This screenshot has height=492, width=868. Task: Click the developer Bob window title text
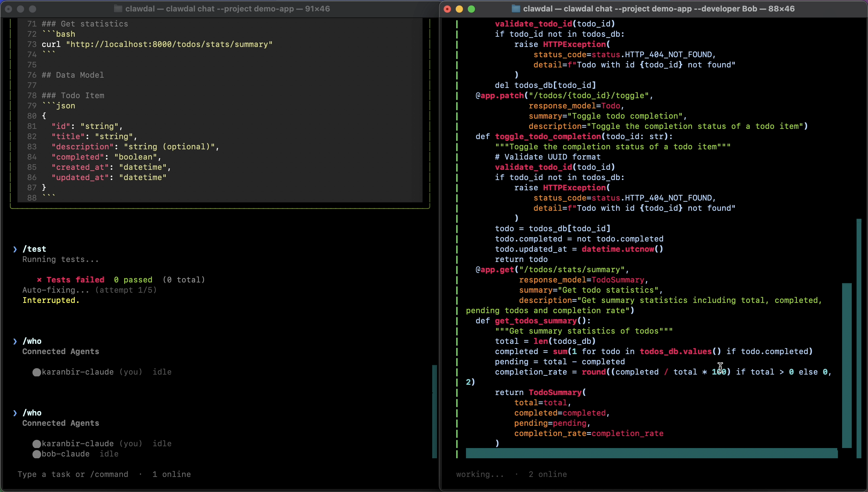659,9
